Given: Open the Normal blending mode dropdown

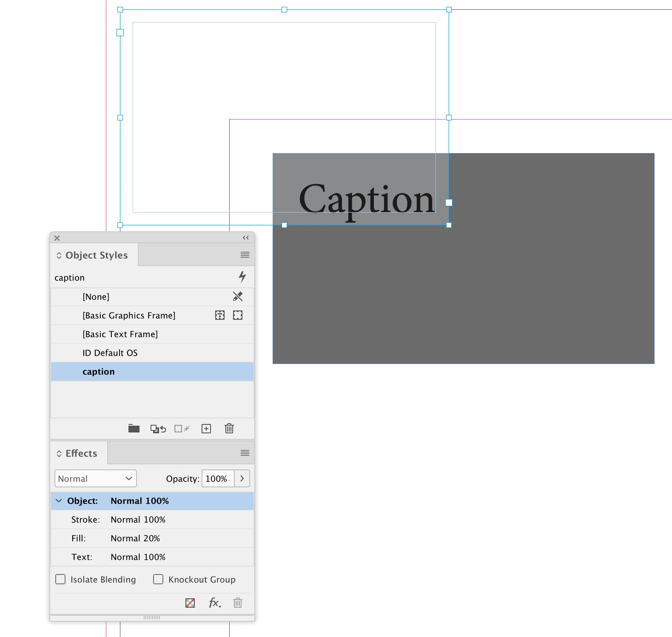Looking at the screenshot, I should coord(96,478).
